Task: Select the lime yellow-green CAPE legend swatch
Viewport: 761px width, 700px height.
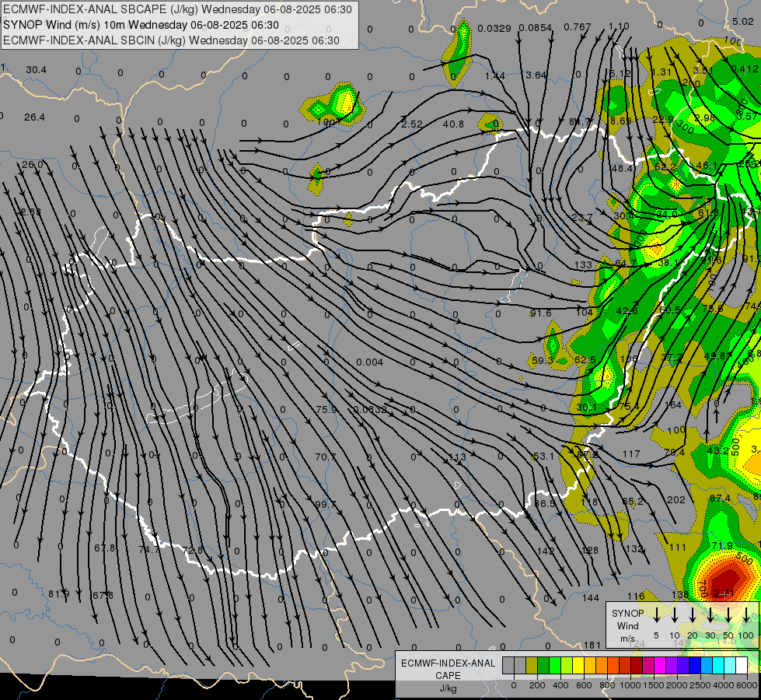Action: 567,665
